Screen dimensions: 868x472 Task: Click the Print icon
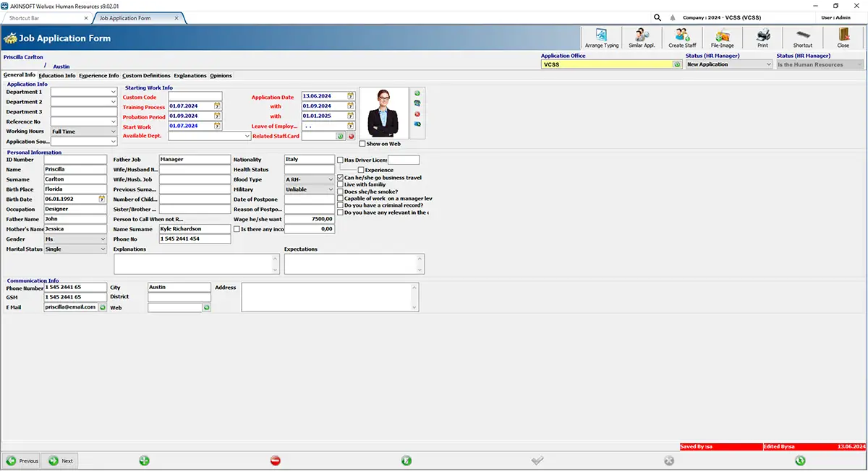[762, 38]
